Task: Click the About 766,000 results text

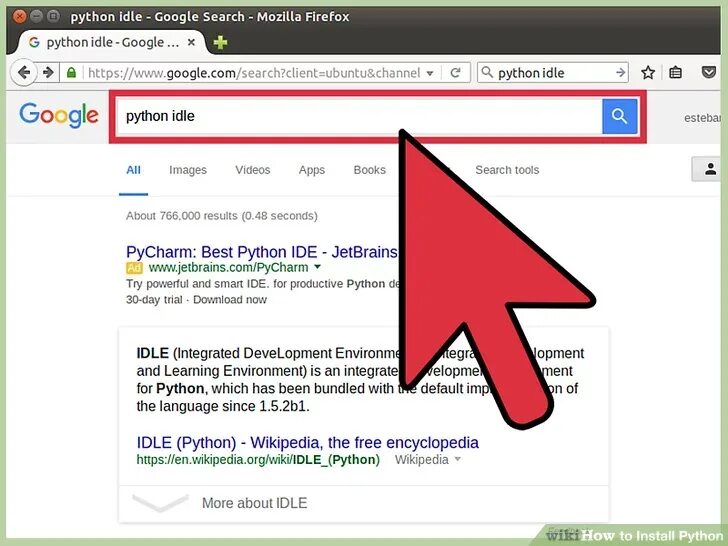Action: click(x=222, y=216)
